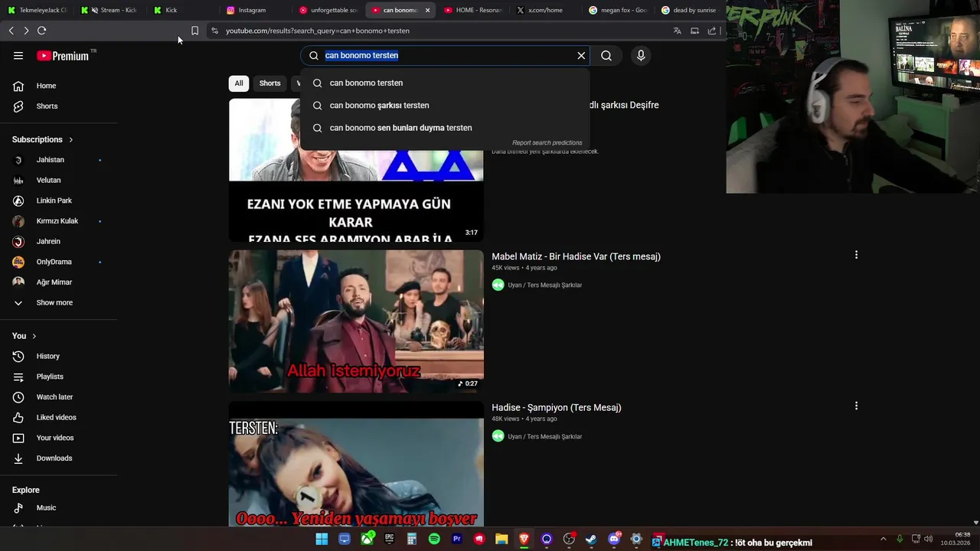980x551 pixels.
Task: Open the Windows Start menu
Action: click(x=322, y=540)
